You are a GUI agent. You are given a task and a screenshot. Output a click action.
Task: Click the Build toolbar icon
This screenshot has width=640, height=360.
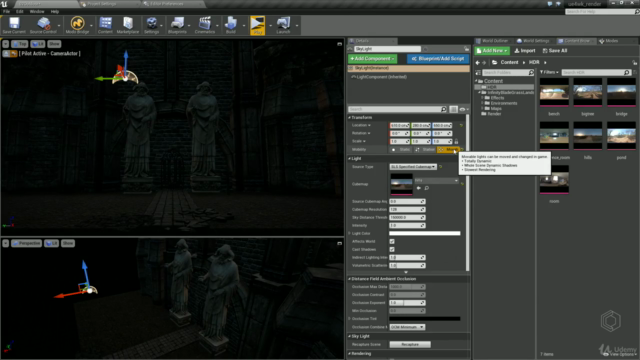pos(231,25)
